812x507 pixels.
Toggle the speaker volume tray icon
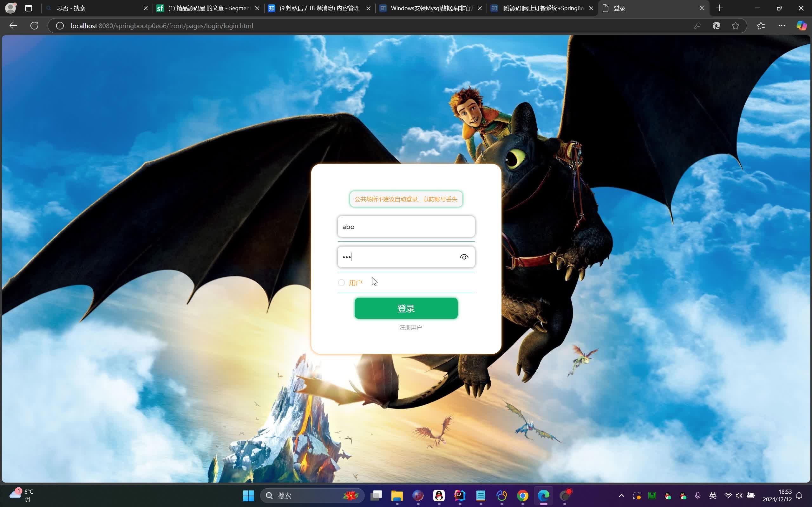739,496
